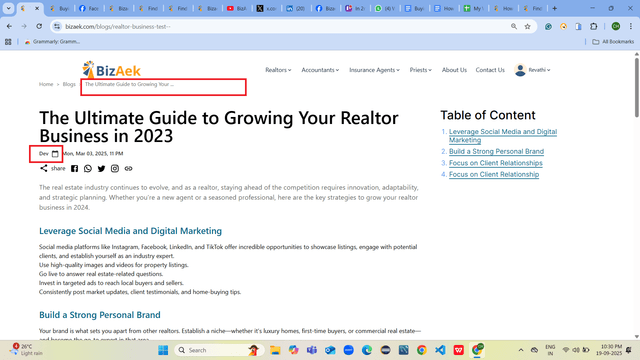The width and height of the screenshot is (640, 360).
Task: Click the calendar icon beside the post date
Action: [x=55, y=154]
